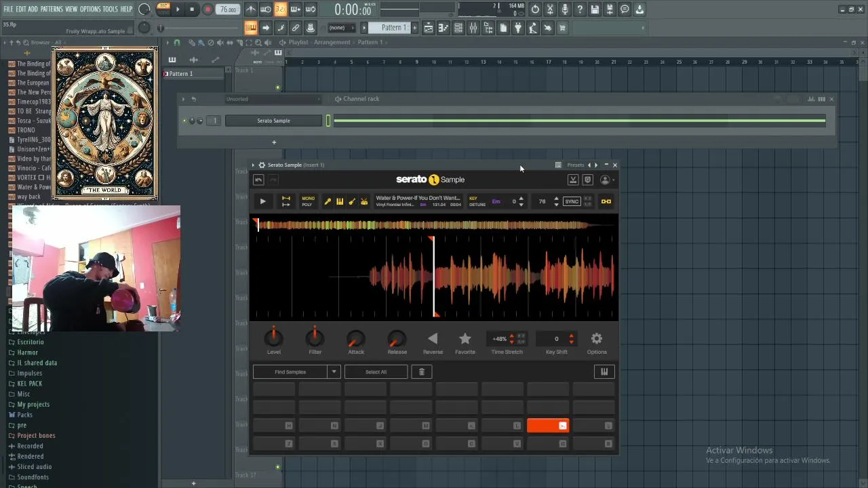Image resolution: width=868 pixels, height=488 pixels.
Task: Toggle Serato Sample channel mute LED
Action: (184, 121)
